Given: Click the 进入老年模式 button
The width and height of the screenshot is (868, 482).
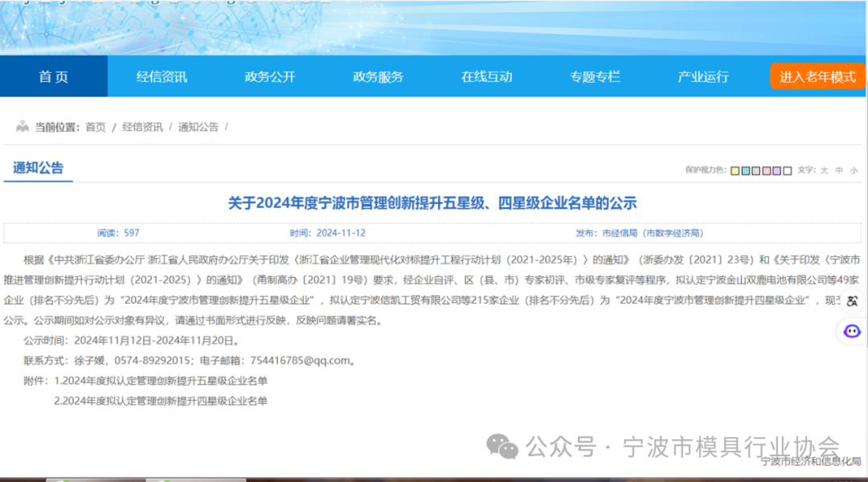Looking at the screenshot, I should [817, 76].
